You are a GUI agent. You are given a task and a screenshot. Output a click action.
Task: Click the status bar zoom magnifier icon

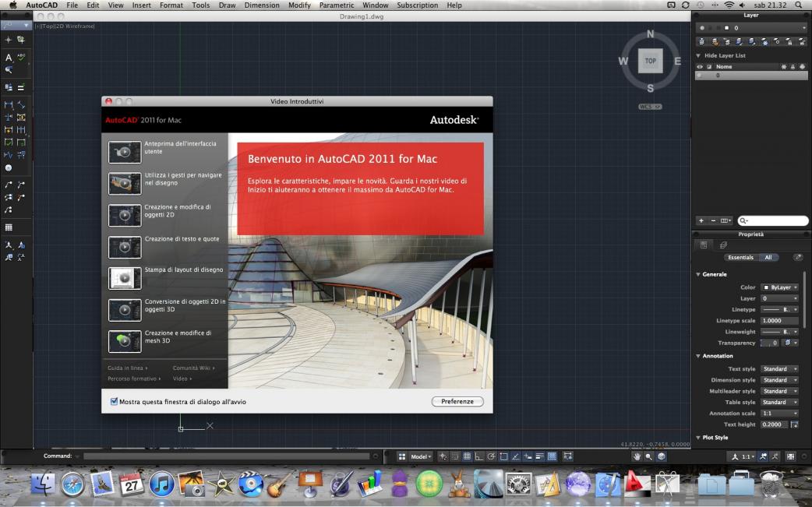[x=648, y=456]
